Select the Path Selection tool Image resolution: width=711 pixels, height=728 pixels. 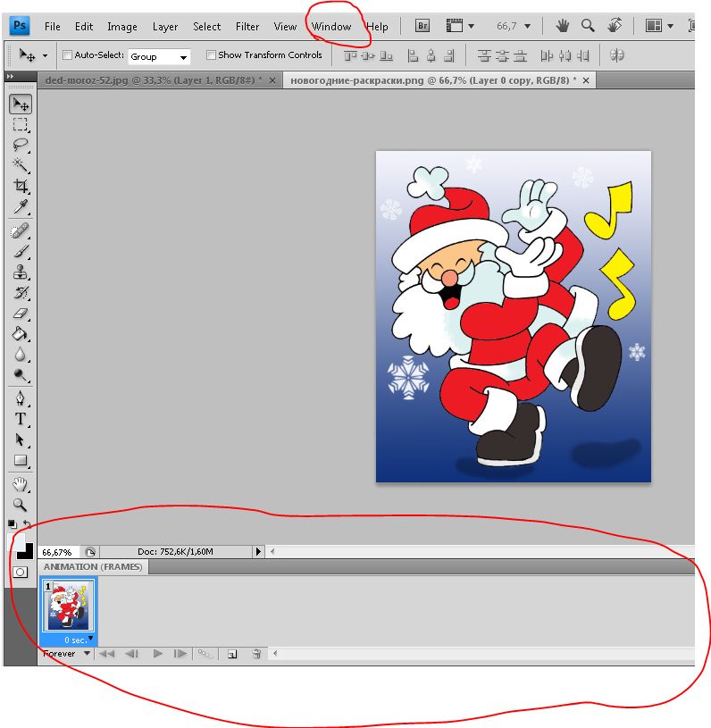coord(21,439)
